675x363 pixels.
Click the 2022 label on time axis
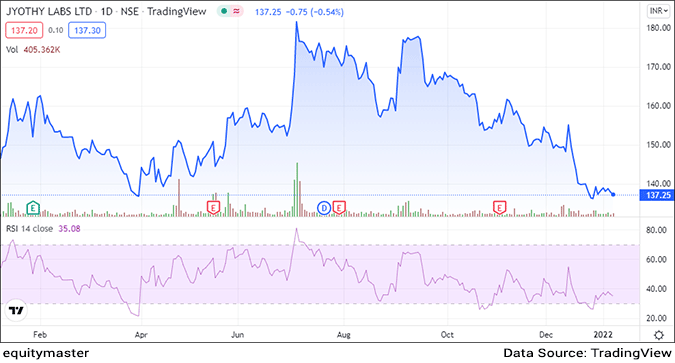tap(603, 335)
